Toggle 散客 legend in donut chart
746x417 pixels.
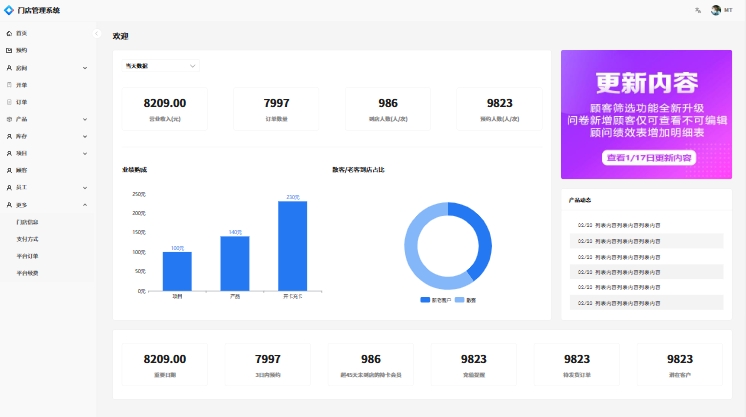coord(465,300)
